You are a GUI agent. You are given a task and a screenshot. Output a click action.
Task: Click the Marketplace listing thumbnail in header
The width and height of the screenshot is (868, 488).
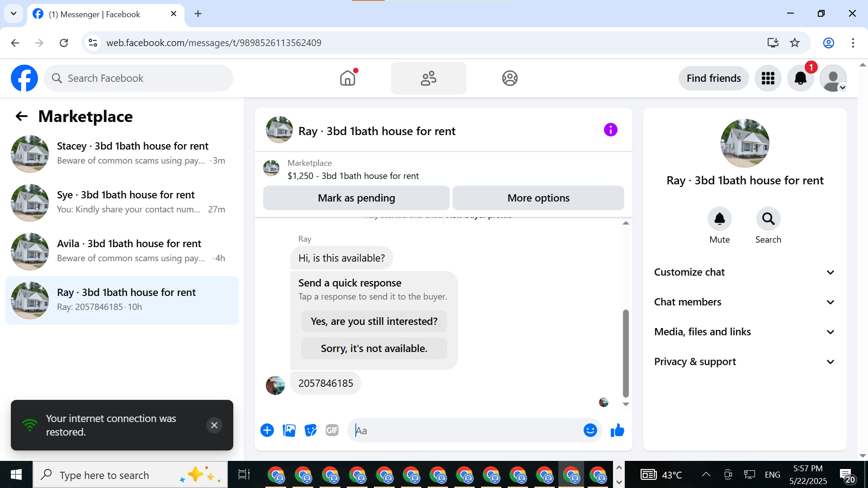271,169
